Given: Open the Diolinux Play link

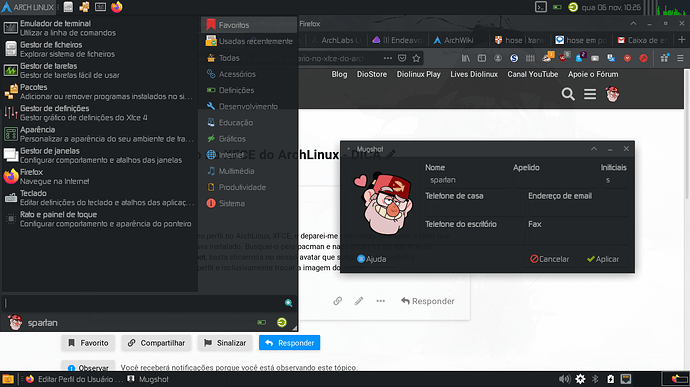Looking at the screenshot, I should click(x=418, y=74).
